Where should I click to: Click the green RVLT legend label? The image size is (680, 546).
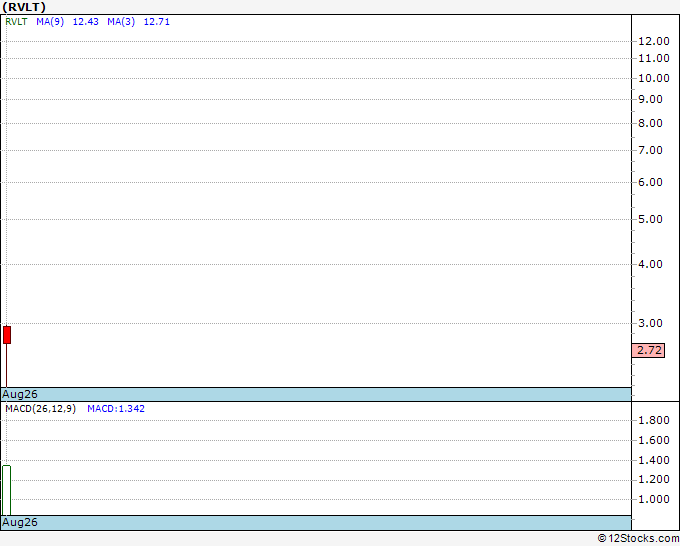(x=16, y=22)
